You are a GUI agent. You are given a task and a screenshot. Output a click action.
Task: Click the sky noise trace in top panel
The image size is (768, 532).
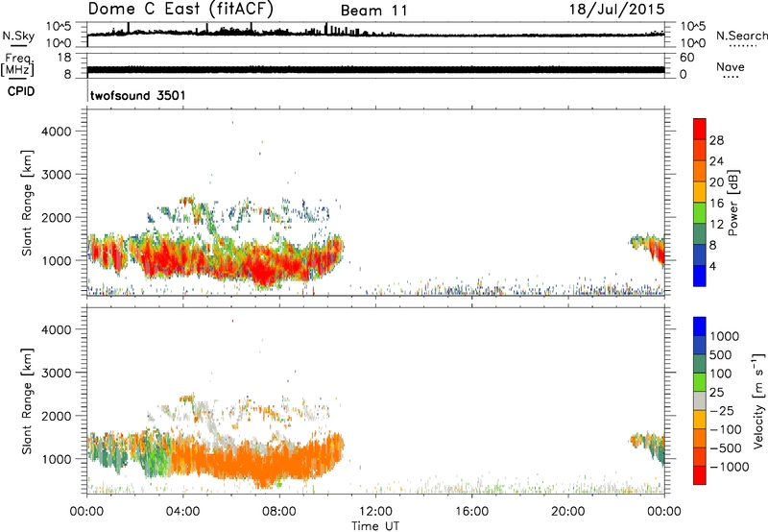click(x=375, y=34)
